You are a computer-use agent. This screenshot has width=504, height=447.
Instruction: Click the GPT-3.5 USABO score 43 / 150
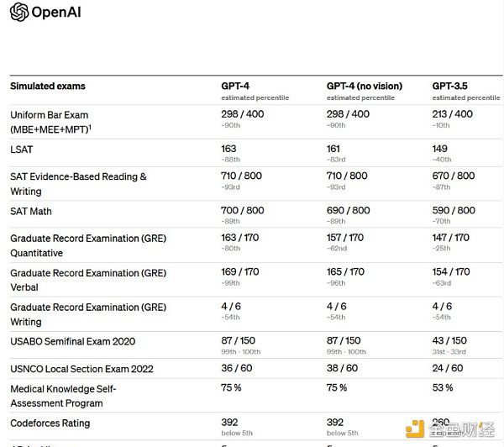[449, 341]
